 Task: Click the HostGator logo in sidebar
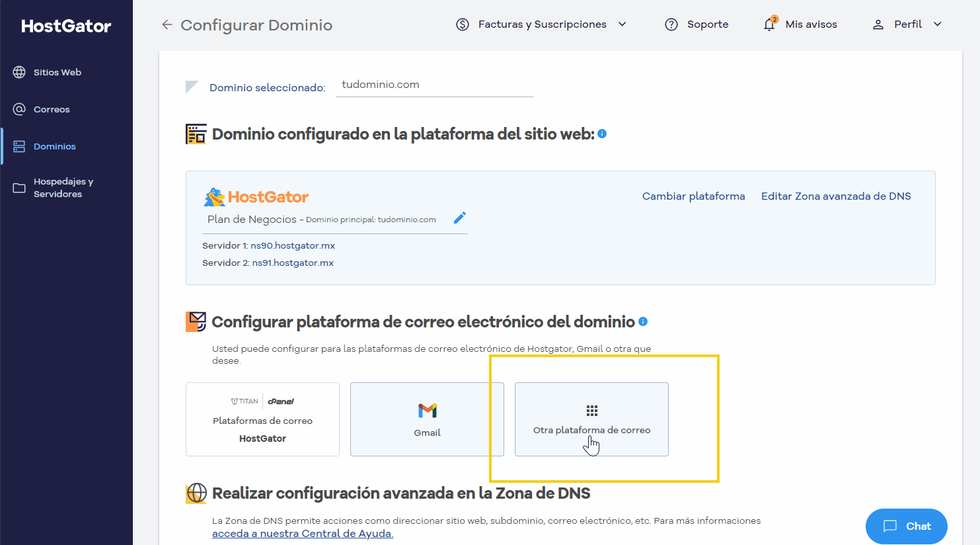point(66,26)
